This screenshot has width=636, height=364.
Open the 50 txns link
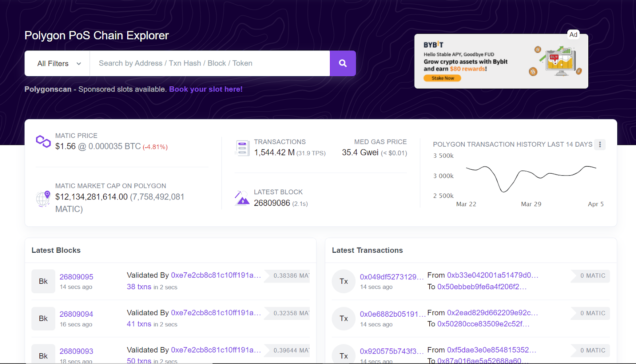139,360
